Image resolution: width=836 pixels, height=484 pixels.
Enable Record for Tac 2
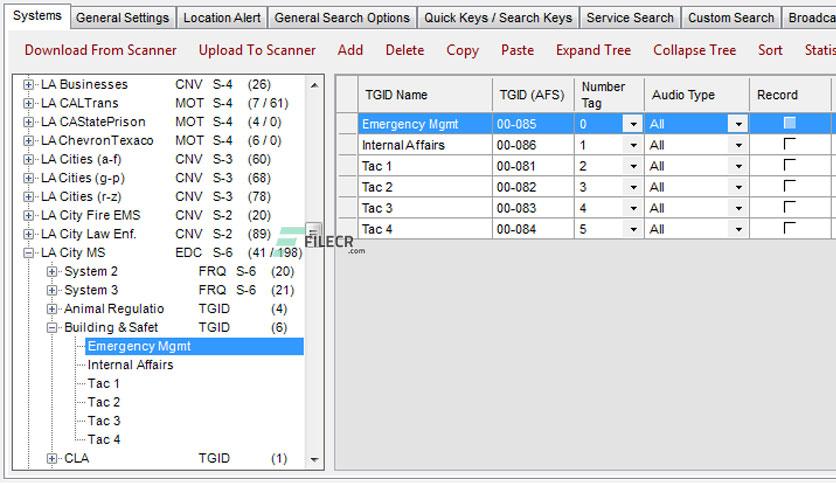pyautogui.click(x=790, y=186)
